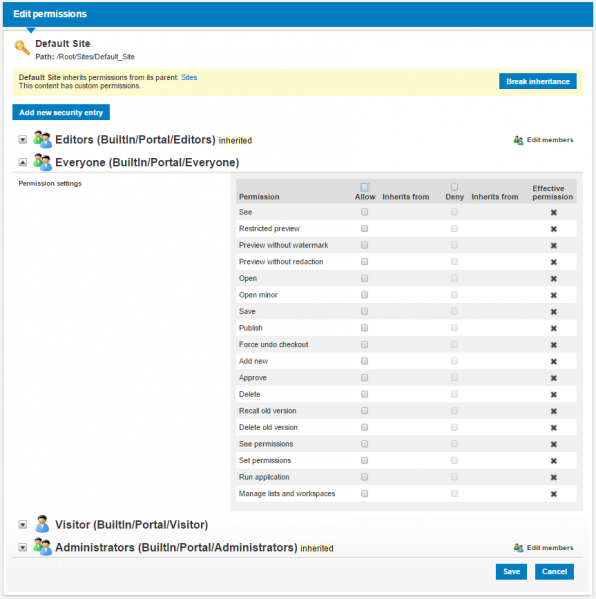Image resolution: width=596 pixels, height=599 pixels.
Task: Click the Path /Root/Sites/Default_Site text
Action: (x=85, y=57)
